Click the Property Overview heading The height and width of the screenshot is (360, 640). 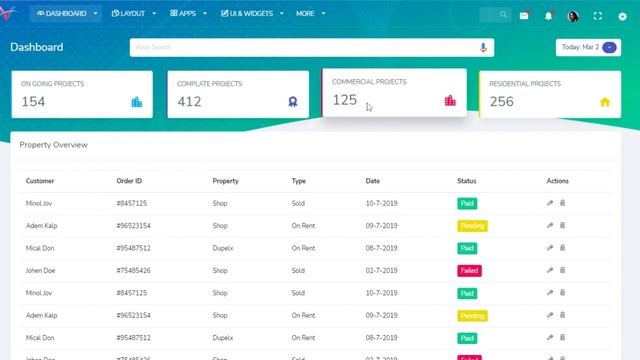53,145
